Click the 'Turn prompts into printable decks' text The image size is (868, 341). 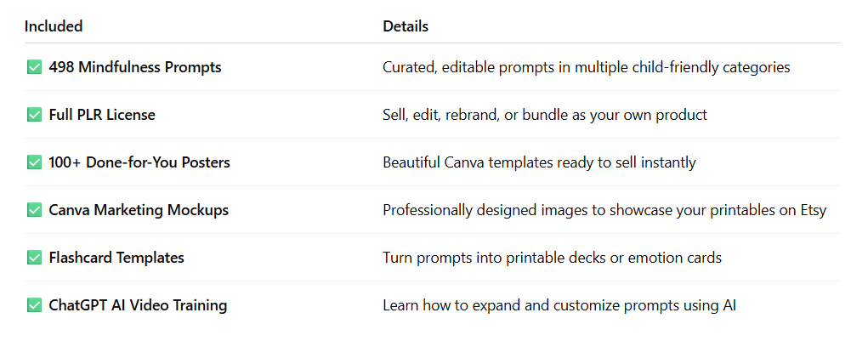pyautogui.click(x=553, y=258)
